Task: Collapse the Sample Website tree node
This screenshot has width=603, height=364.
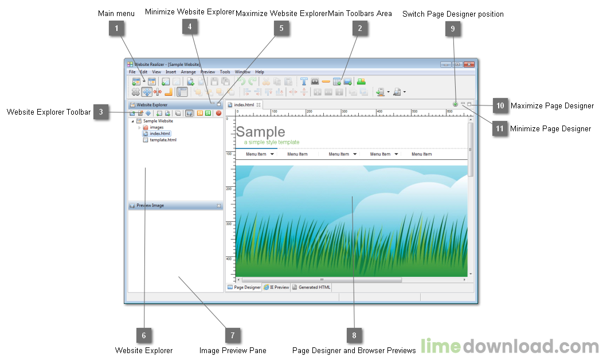Action: [132, 121]
